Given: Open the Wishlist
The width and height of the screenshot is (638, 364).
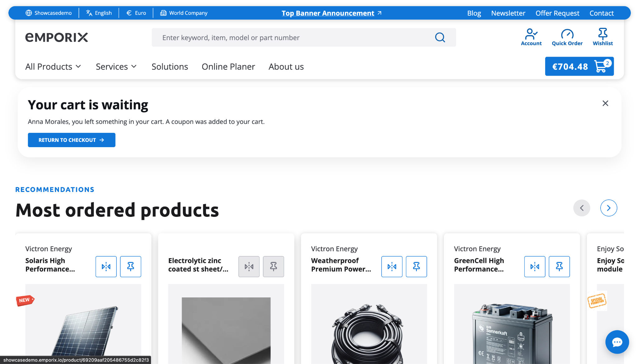Looking at the screenshot, I should tap(602, 37).
